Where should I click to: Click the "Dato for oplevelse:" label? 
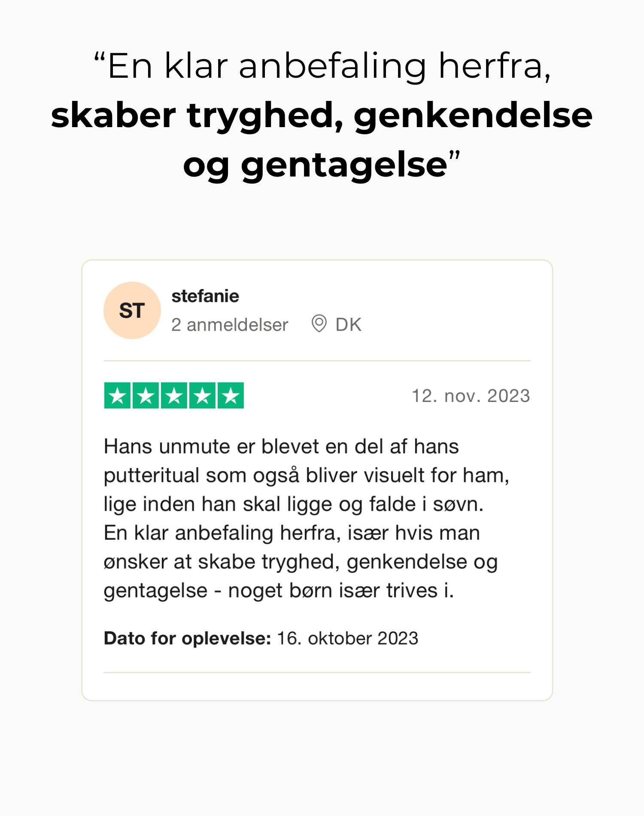tap(187, 639)
